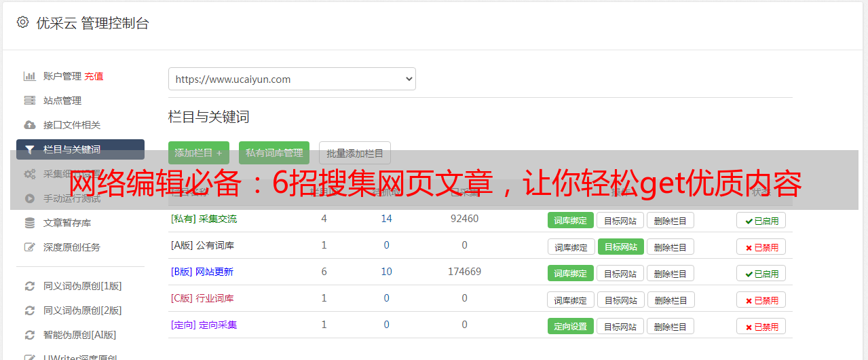Click 删除栏目 in 公有词库 row
868x360 pixels.
click(x=671, y=247)
